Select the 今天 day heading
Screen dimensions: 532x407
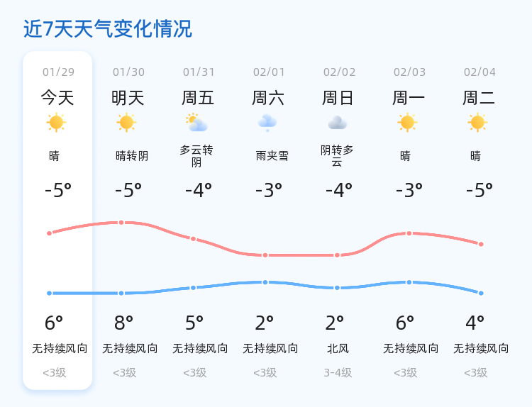tap(57, 98)
